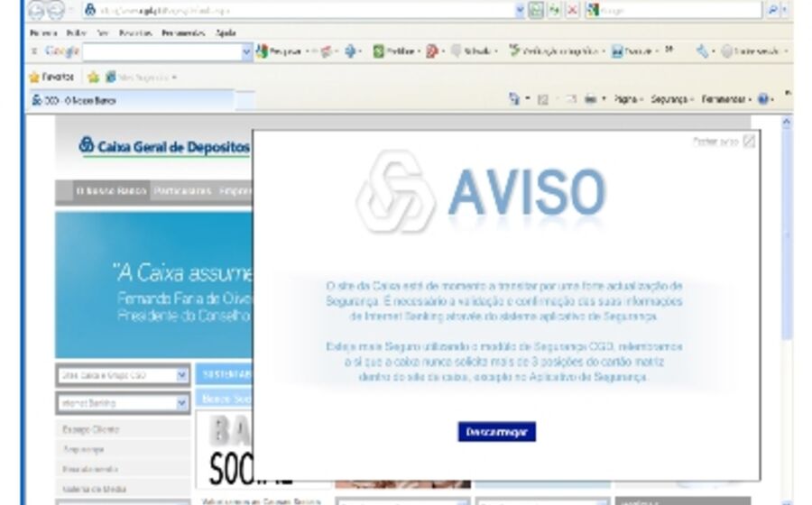Click the Verificação ortográfica spell check button
The image size is (812, 505).
[553, 51]
